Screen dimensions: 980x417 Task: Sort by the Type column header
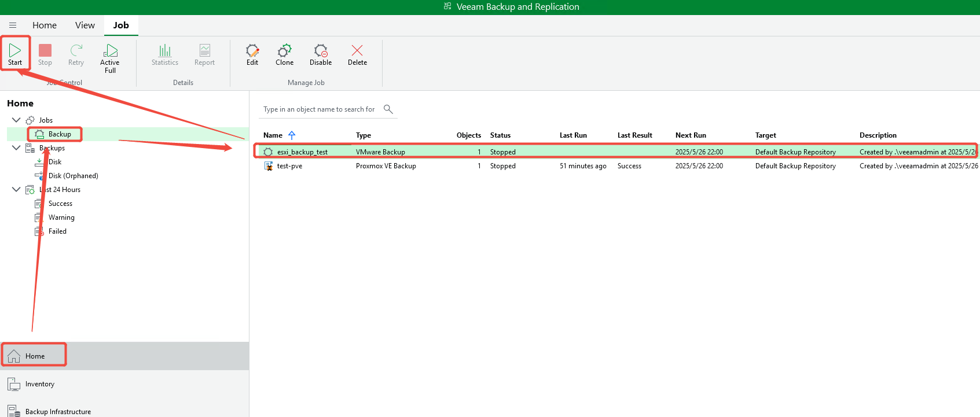364,135
